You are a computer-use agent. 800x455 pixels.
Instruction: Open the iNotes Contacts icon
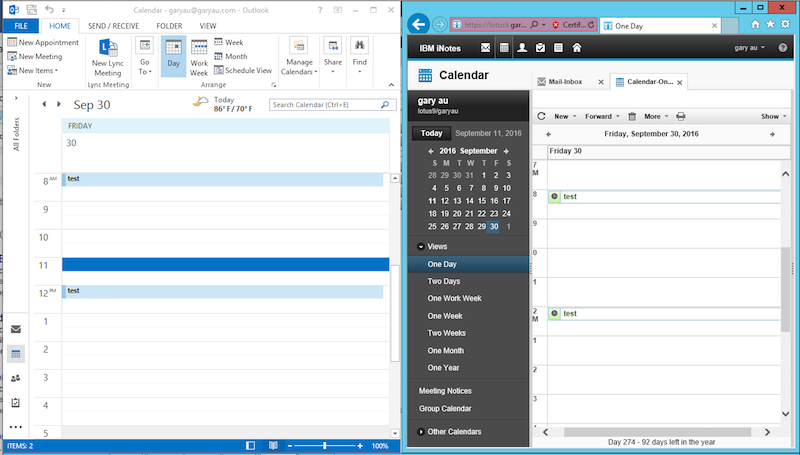(x=522, y=47)
